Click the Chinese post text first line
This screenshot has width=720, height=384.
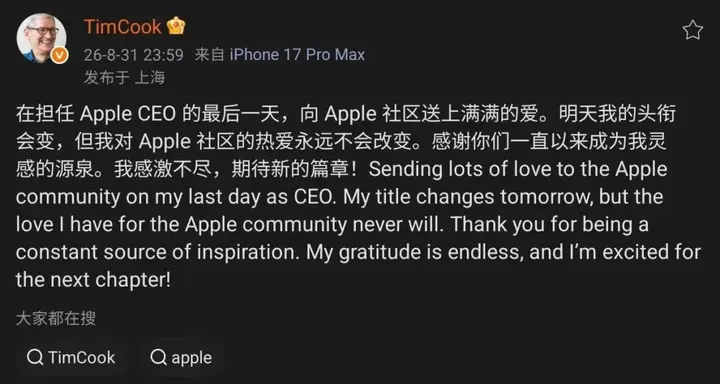pyautogui.click(x=346, y=114)
